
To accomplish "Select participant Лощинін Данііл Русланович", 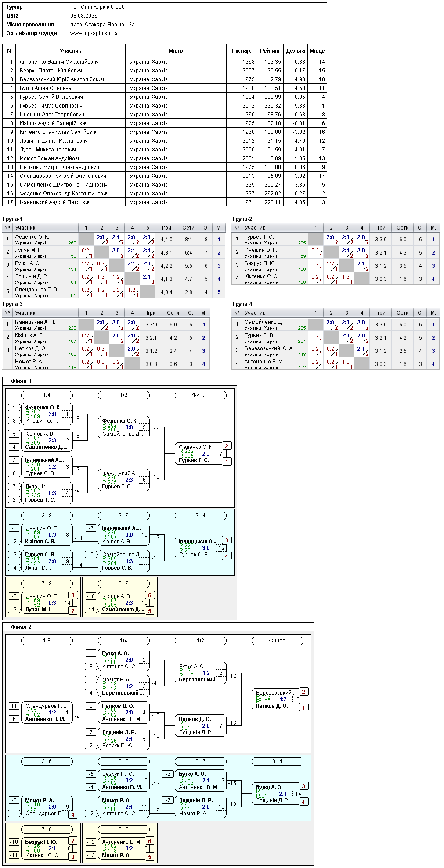I will 54,141.
